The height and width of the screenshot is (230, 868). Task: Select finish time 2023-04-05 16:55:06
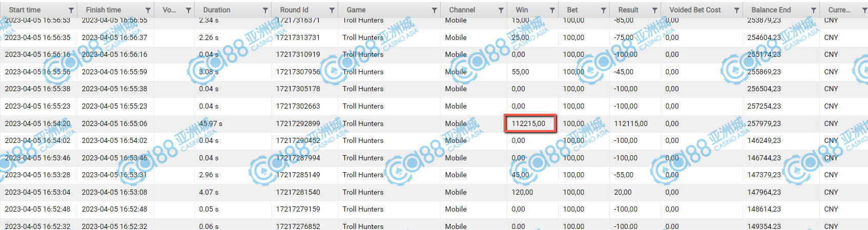114,123
